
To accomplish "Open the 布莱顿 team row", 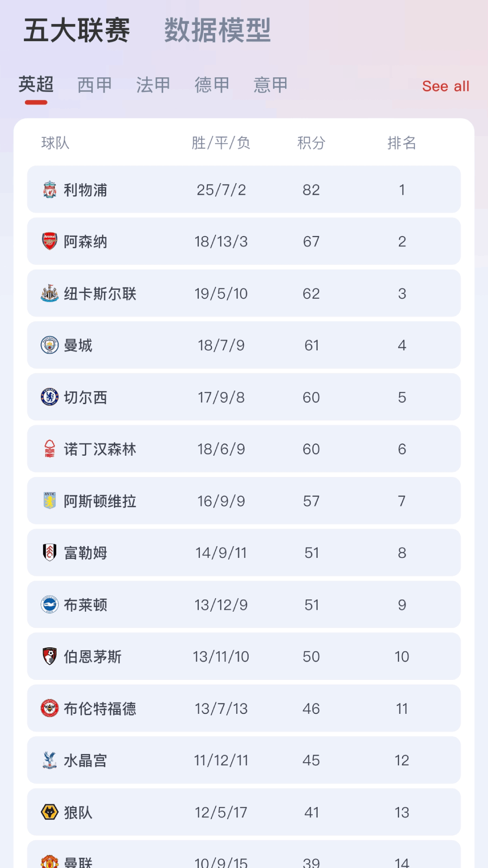I will [244, 604].
